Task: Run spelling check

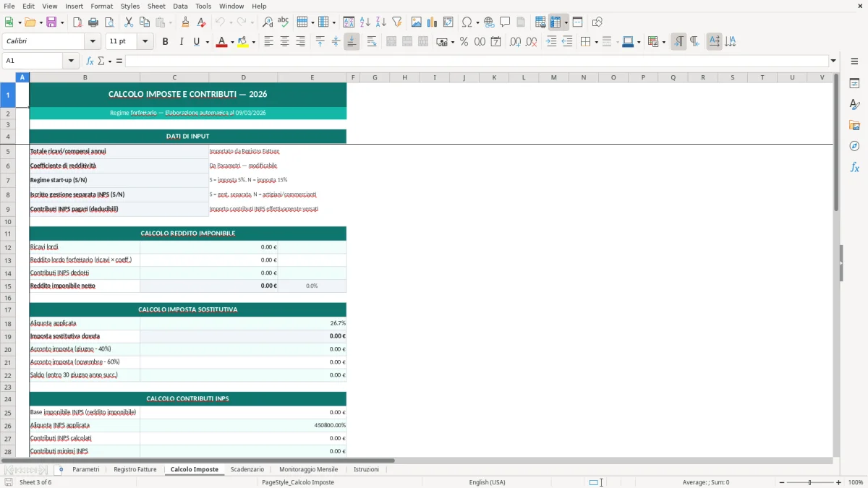Action: tap(284, 22)
